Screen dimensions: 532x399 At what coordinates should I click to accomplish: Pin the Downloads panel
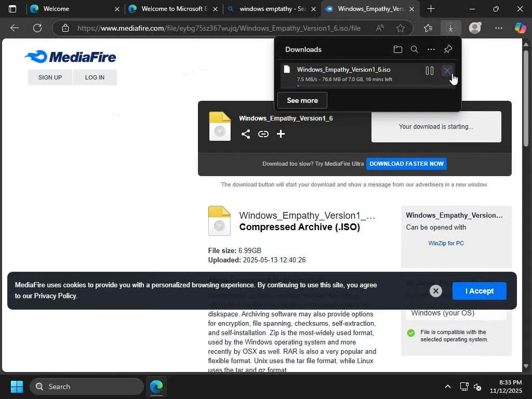pyautogui.click(x=448, y=49)
